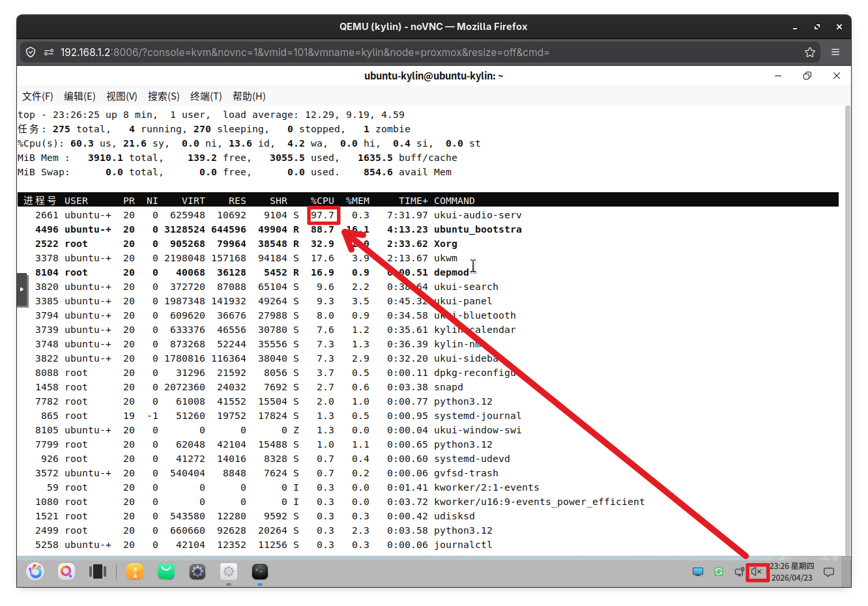
Task: Click the ukui-audio-serv process name
Action: pyautogui.click(x=478, y=215)
